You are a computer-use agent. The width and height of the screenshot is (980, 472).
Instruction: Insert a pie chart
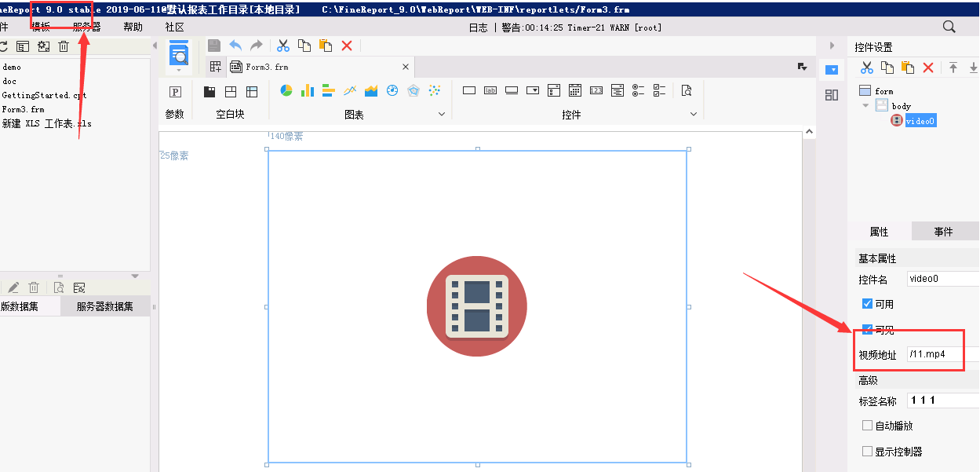click(x=286, y=90)
